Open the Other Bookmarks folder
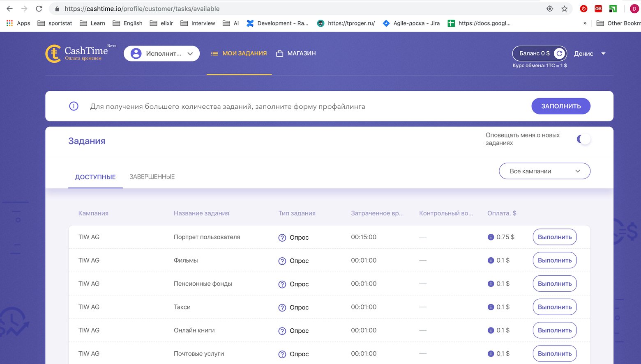The image size is (641, 364). (618, 23)
